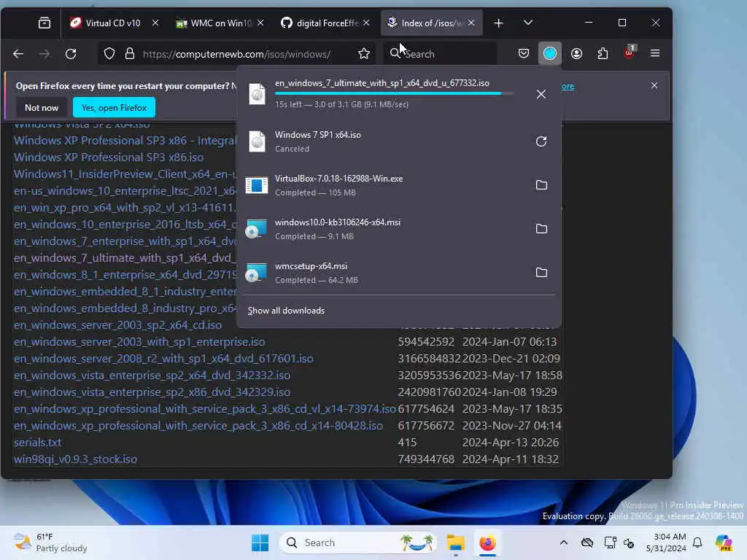
Task: Download en_windows_vista_enterprise_sp2_x86 ISO
Action: pyautogui.click(x=152, y=392)
